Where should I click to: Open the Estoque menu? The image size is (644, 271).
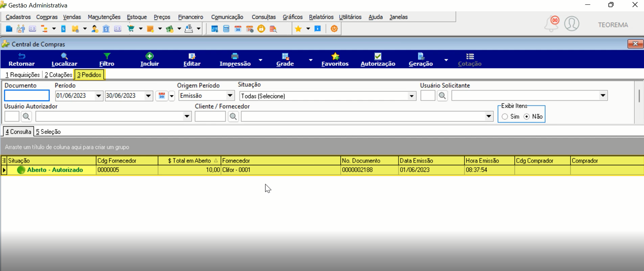137,17
